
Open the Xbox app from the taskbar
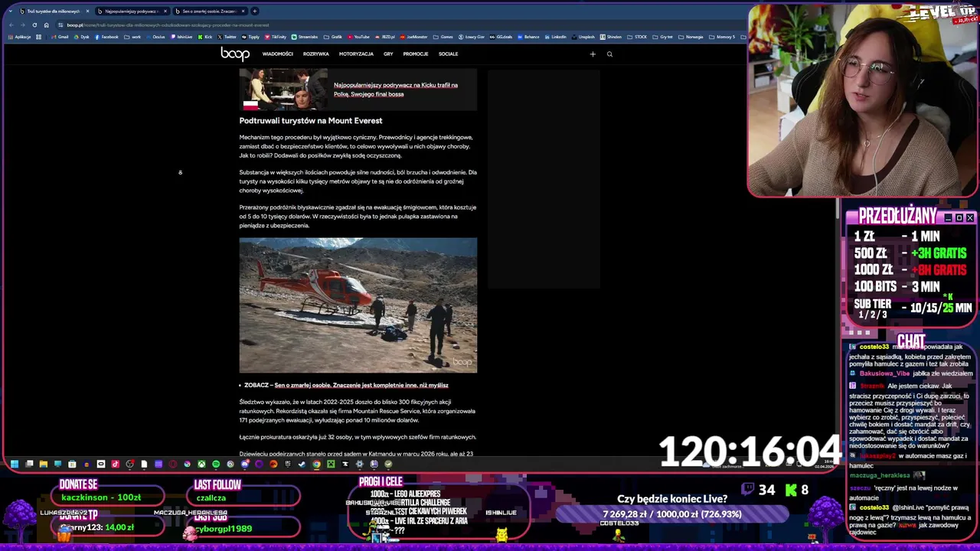pos(202,464)
